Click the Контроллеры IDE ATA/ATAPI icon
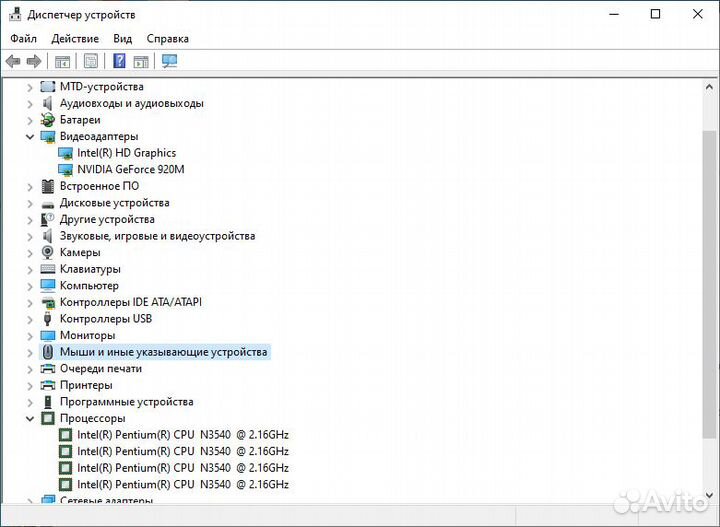The image size is (720, 527). click(48, 302)
